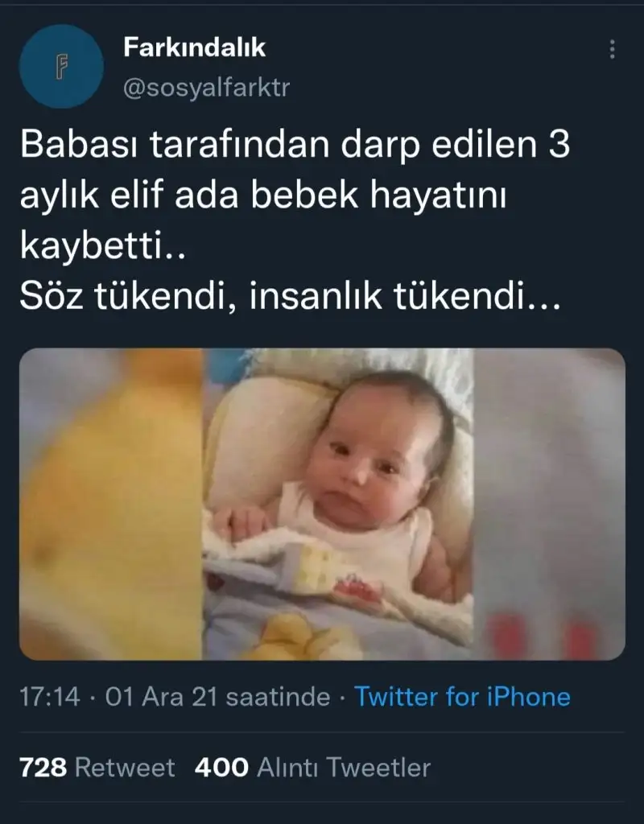Click the Twitter for iPhone source link
This screenshot has width=644, height=824.
(462, 697)
